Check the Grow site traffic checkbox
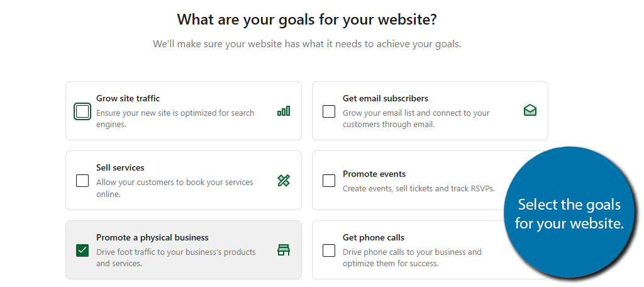This screenshot has height=287, width=644. 82,111
